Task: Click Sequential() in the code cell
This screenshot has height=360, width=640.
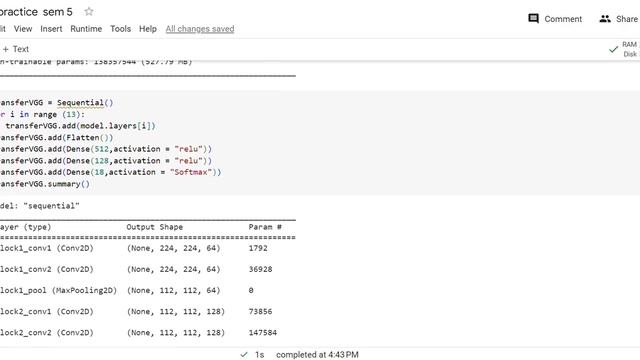Action: tap(85, 102)
